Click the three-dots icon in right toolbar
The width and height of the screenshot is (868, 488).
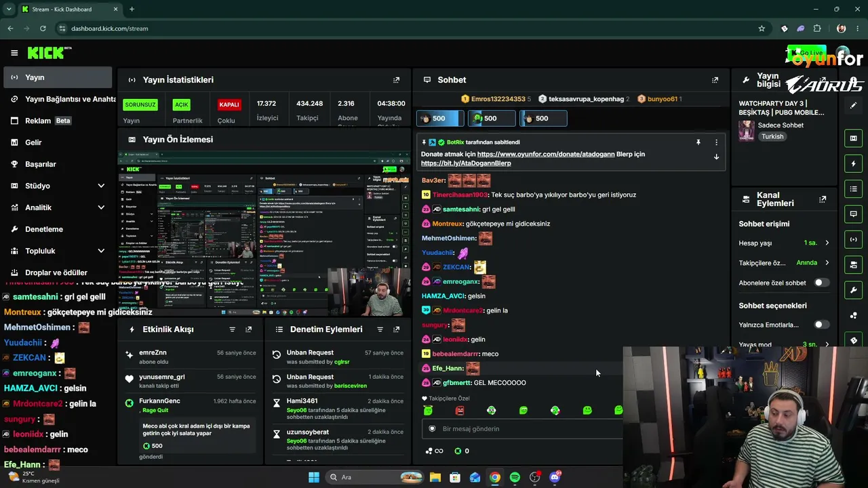coord(853,315)
